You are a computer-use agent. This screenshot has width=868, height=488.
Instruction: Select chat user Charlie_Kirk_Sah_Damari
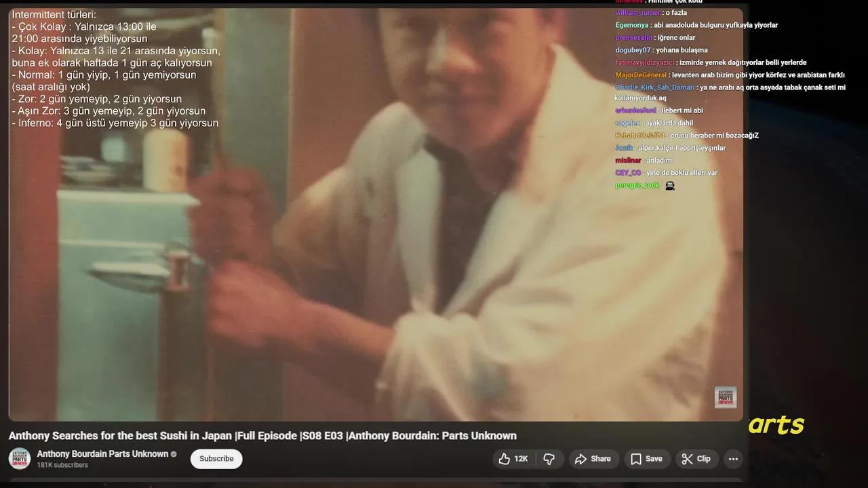click(655, 87)
